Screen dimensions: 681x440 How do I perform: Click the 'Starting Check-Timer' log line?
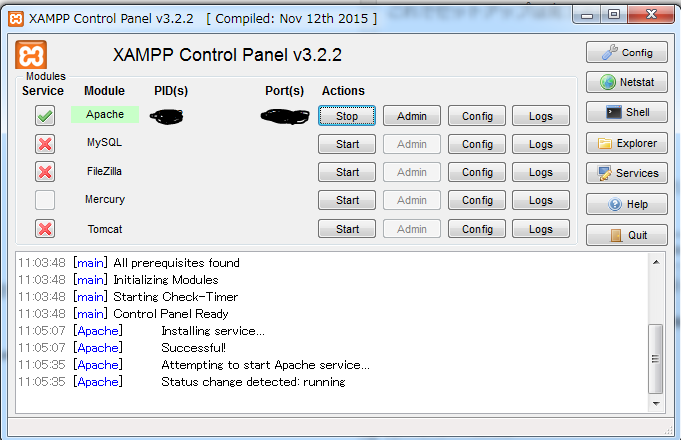point(175,297)
